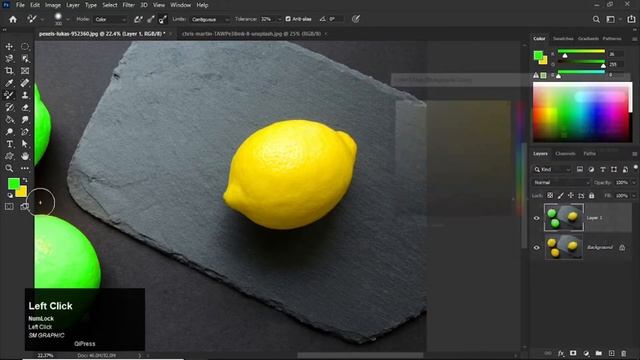Select the Dodge tool
Image resolution: width=640 pixels, height=360 pixels.
[9, 132]
